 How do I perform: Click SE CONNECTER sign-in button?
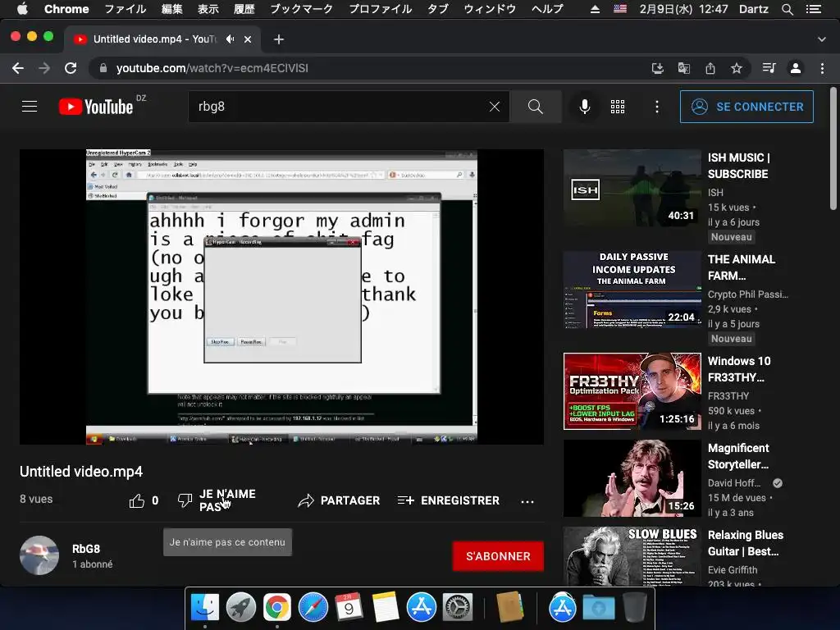[x=746, y=107]
